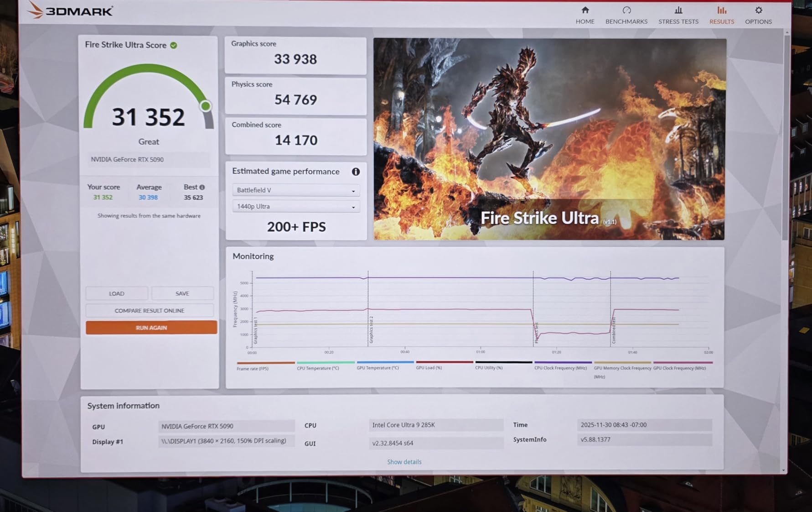812x512 pixels.
Task: Click the Graphics test 2 marker line
Action: point(368,309)
